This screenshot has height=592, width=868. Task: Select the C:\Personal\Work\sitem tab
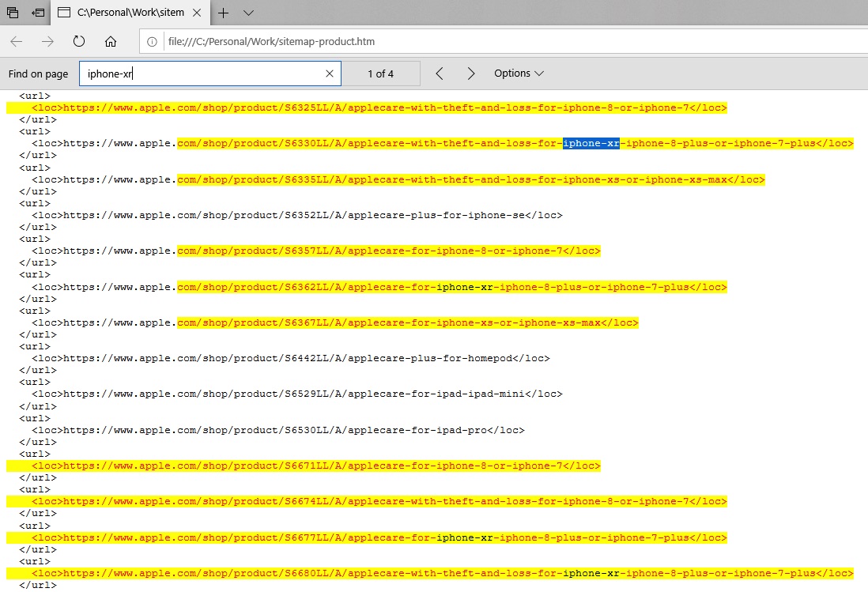[130, 13]
